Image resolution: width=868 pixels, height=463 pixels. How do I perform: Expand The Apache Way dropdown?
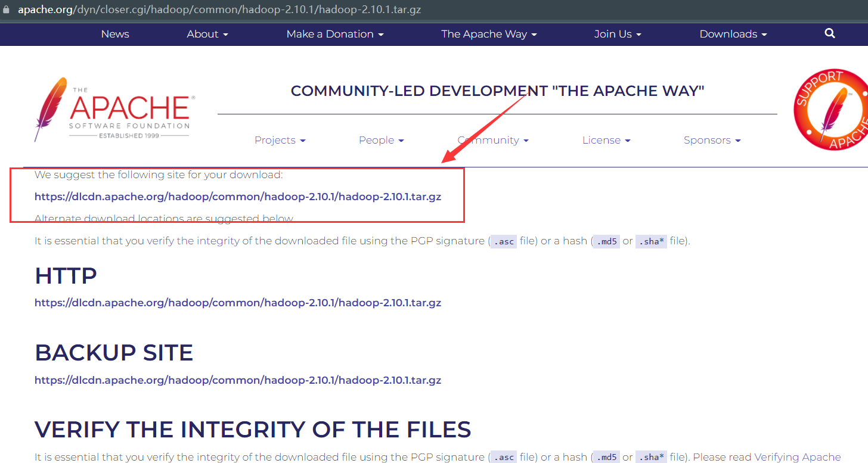point(489,34)
